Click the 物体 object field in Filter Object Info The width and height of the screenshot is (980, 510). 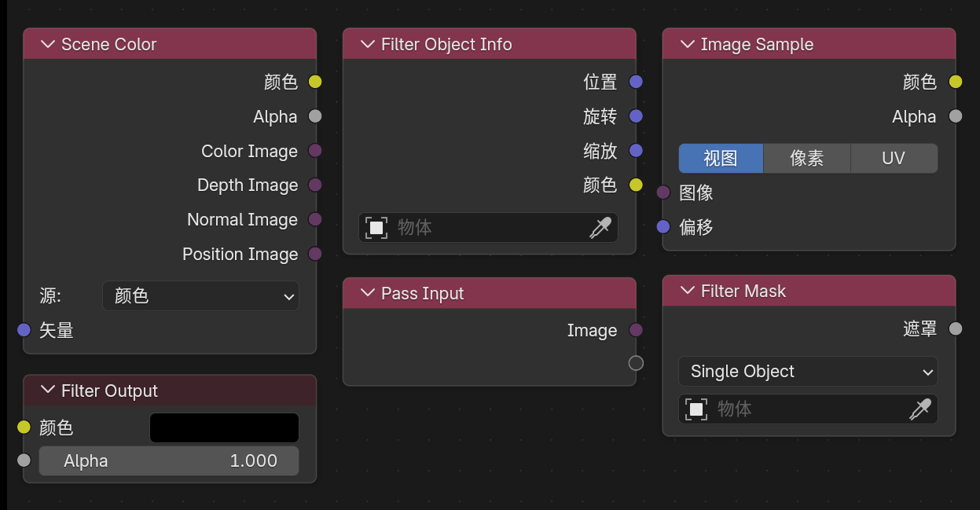[488, 228]
